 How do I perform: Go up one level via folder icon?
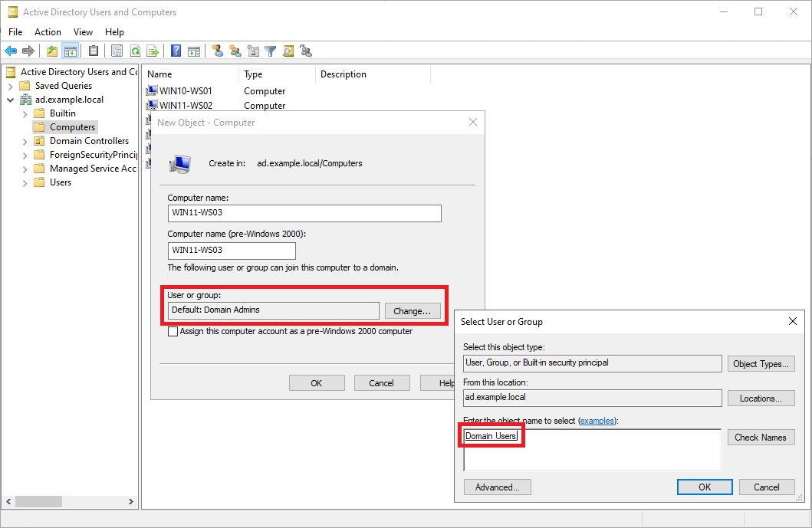[52, 51]
